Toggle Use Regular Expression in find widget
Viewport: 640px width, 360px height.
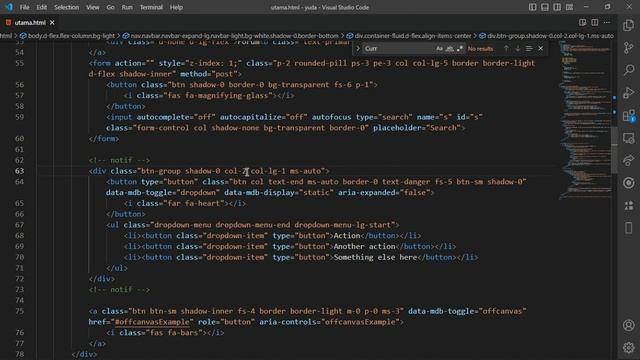(x=460, y=48)
